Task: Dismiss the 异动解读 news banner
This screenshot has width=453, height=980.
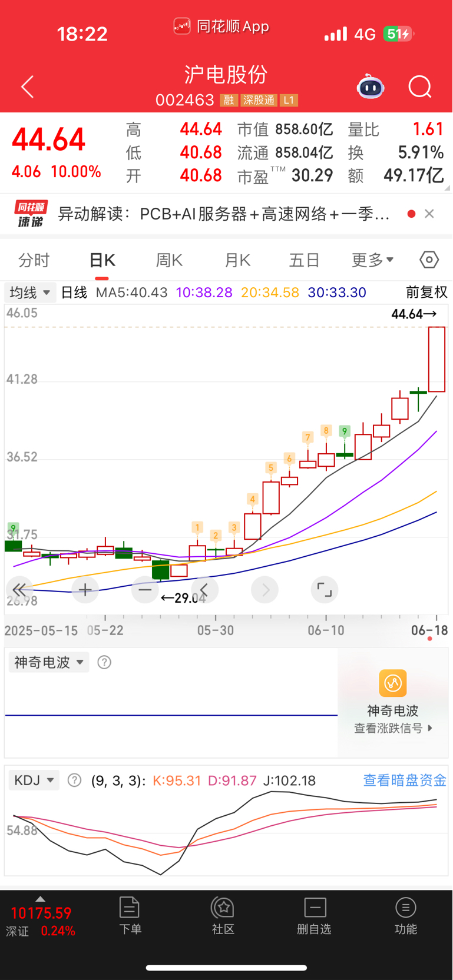Action: point(429,214)
